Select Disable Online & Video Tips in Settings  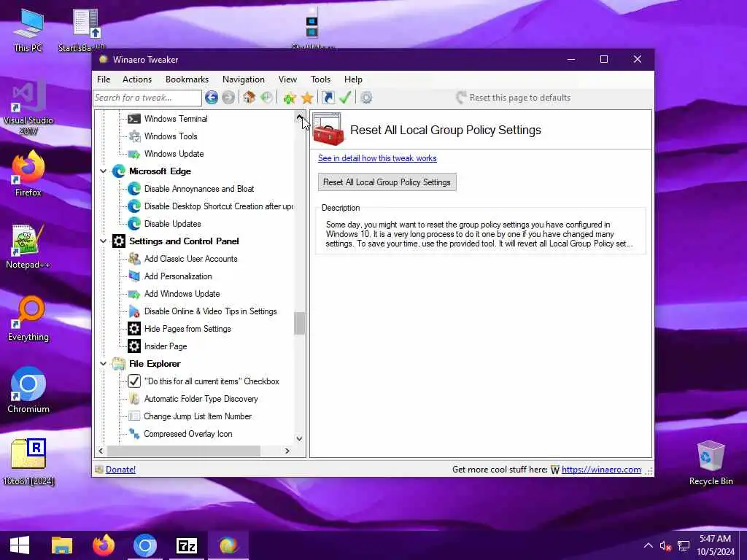point(211,311)
